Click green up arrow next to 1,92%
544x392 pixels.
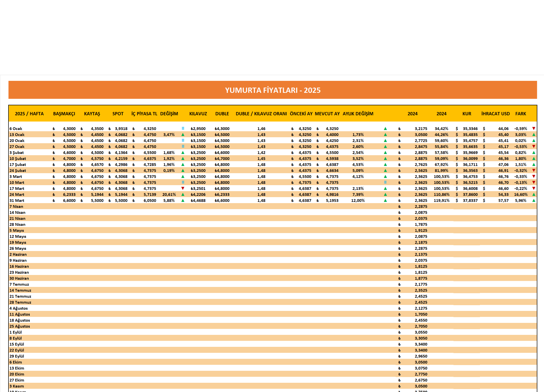[183, 158]
